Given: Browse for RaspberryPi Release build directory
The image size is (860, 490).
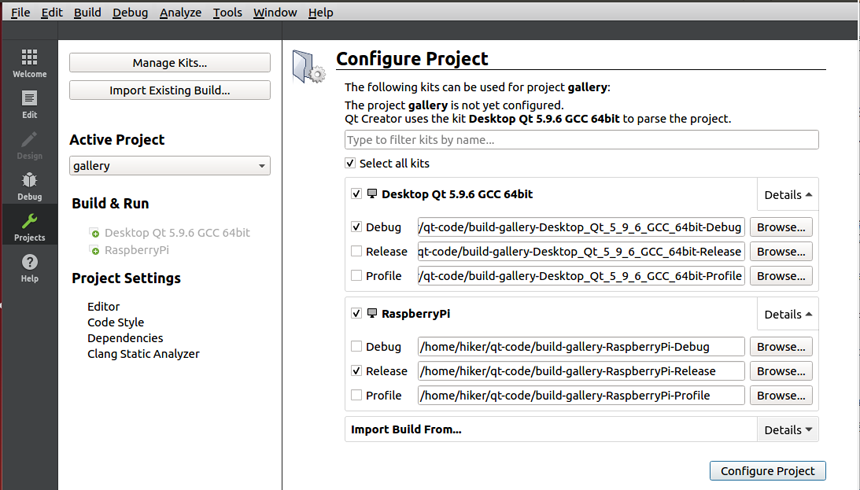Looking at the screenshot, I should tap(781, 371).
